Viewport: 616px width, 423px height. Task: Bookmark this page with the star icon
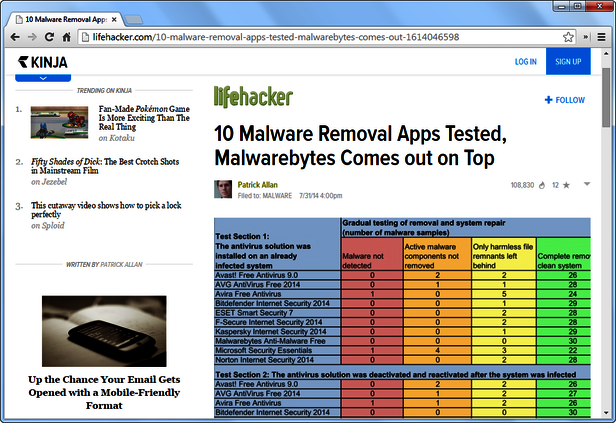(567, 36)
